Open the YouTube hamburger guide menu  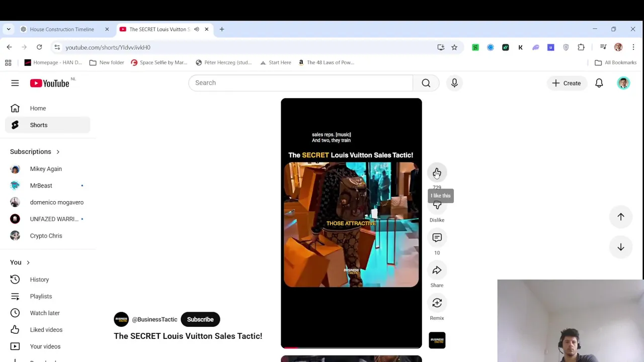[x=15, y=83]
